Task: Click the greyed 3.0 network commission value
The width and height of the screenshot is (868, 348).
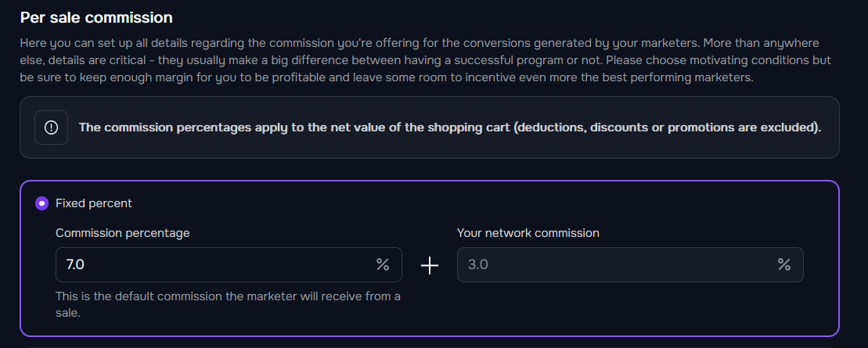Action: [x=477, y=264]
